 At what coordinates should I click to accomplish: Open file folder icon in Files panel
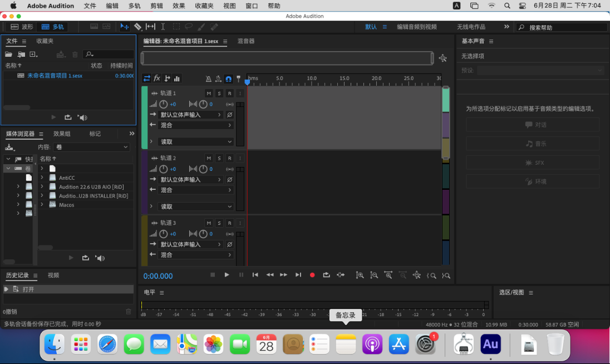8,55
